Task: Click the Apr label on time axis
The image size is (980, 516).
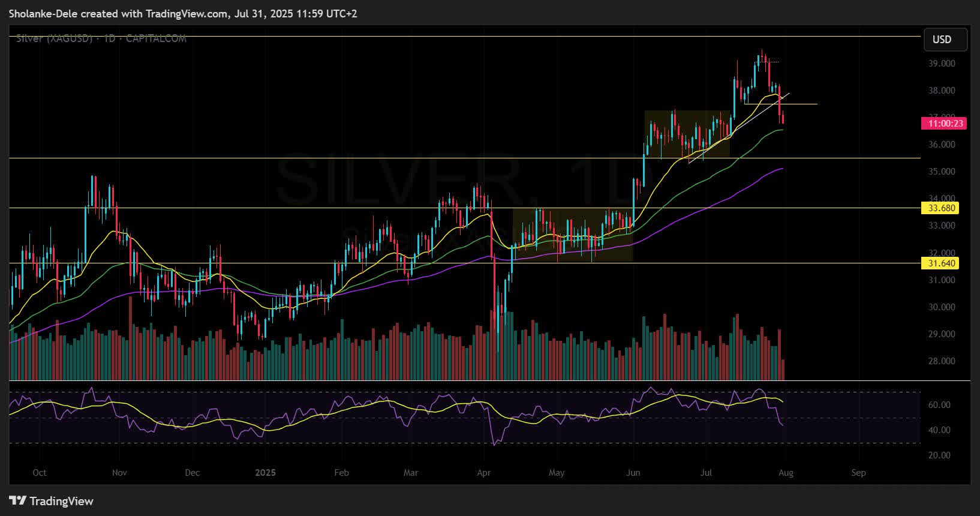Action: pyautogui.click(x=483, y=473)
